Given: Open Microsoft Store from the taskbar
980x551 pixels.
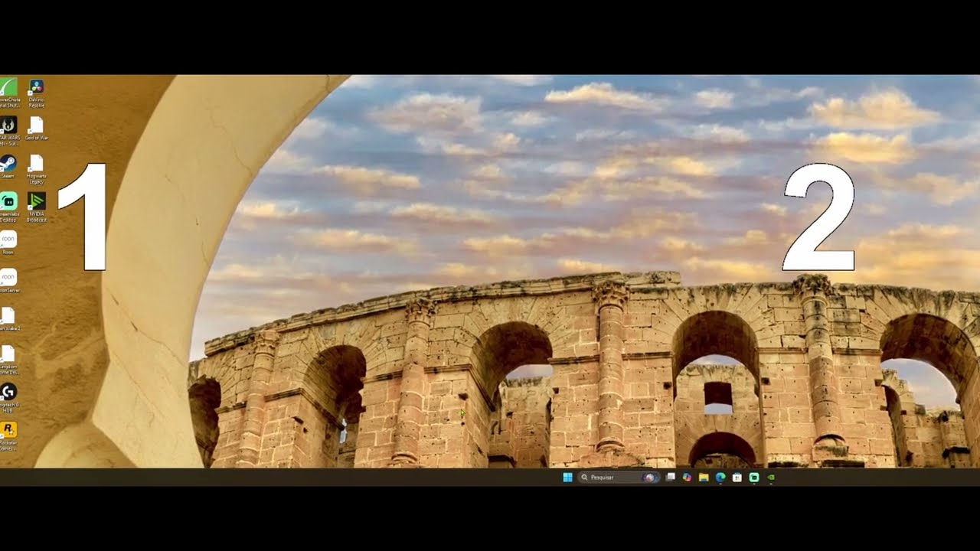Looking at the screenshot, I should 737,478.
